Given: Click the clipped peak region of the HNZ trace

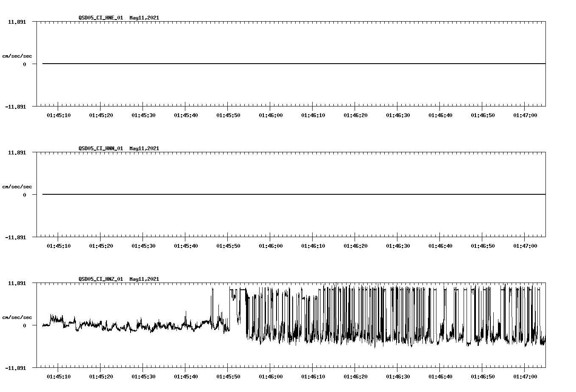Looking at the screenshot, I should coord(361,288).
